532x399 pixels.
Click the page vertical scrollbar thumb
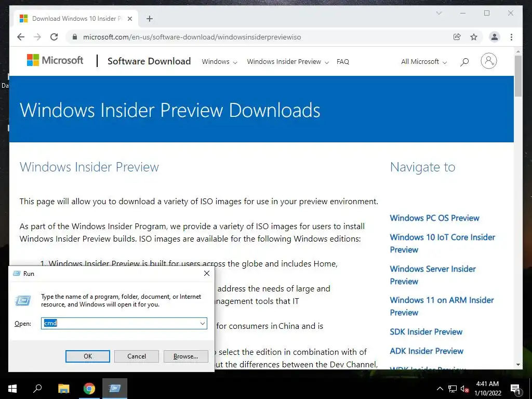[518, 76]
